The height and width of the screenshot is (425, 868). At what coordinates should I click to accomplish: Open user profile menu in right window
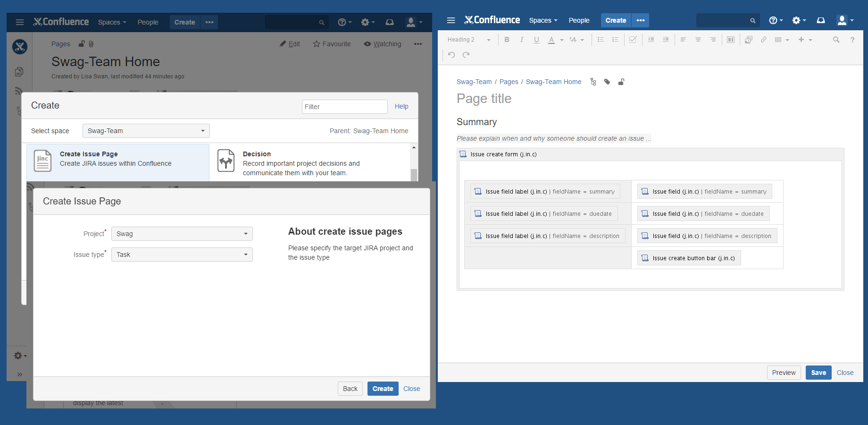tap(845, 20)
